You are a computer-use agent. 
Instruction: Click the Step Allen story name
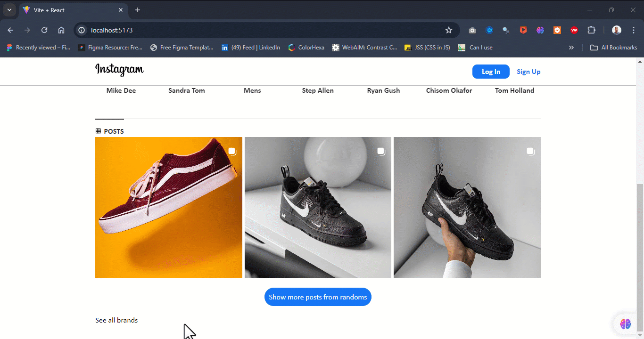click(318, 90)
